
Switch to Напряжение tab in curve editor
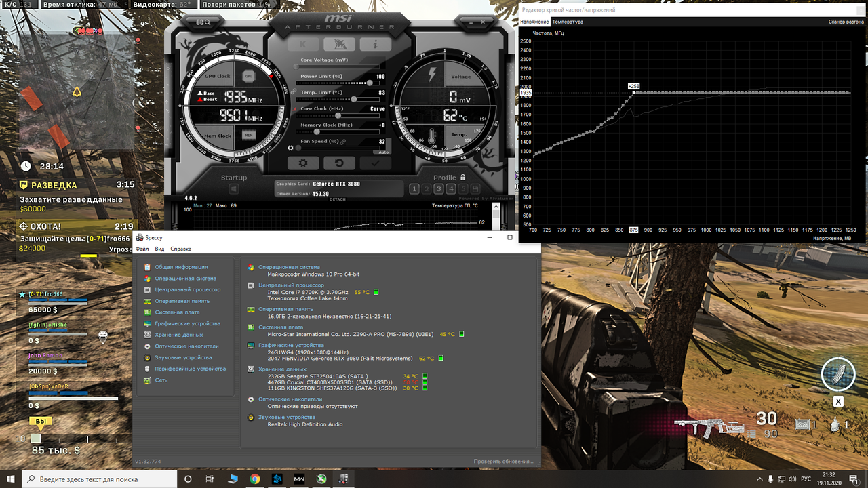pyautogui.click(x=534, y=22)
